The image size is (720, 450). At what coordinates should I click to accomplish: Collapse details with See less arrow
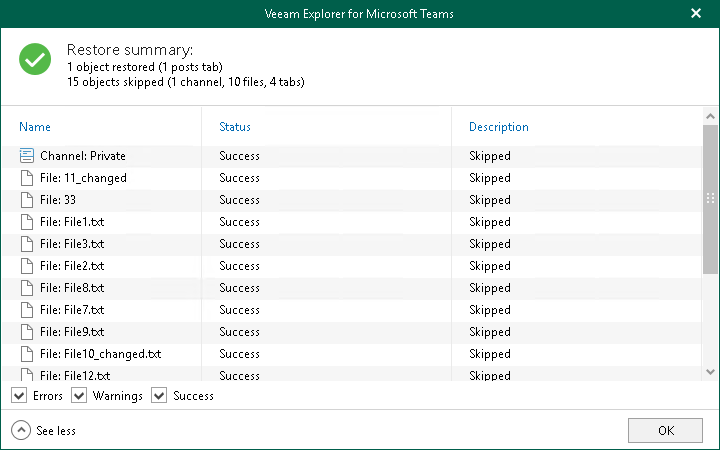coord(21,430)
